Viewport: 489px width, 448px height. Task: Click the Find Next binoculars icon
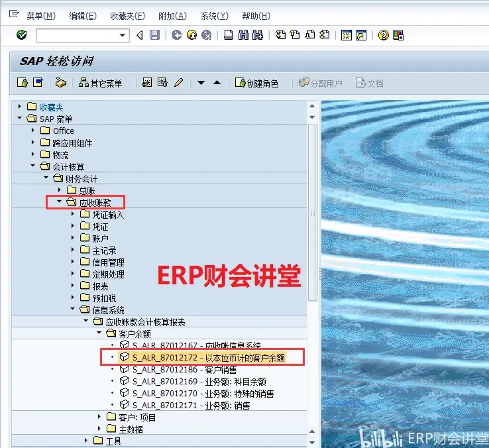tap(258, 35)
